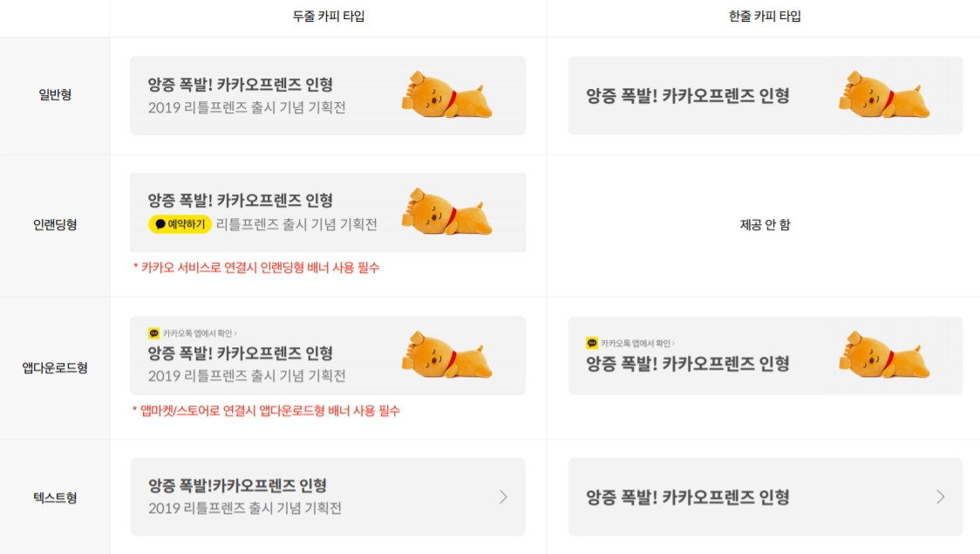Click plush doll image in 인랜딩형 banner
Image resolution: width=980 pixels, height=554 pixels.
click(x=446, y=212)
